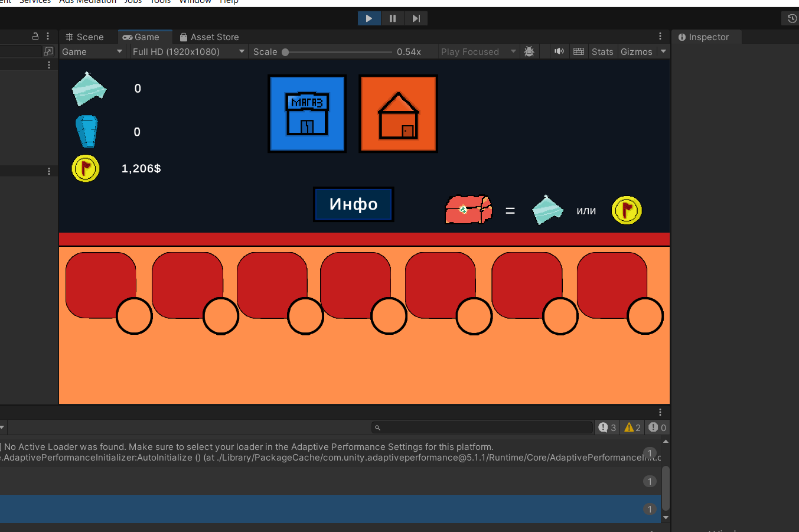Click the orange house button
The height and width of the screenshot is (532, 799).
[399, 114]
